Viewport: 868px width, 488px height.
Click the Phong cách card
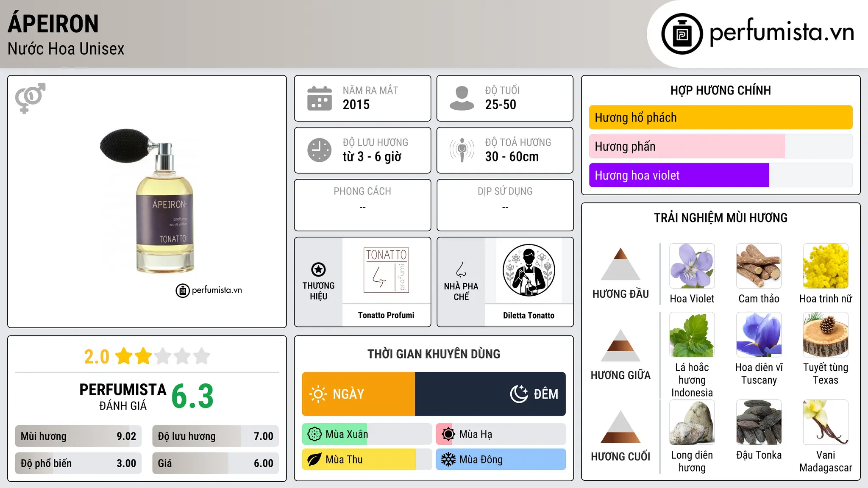[x=362, y=205]
